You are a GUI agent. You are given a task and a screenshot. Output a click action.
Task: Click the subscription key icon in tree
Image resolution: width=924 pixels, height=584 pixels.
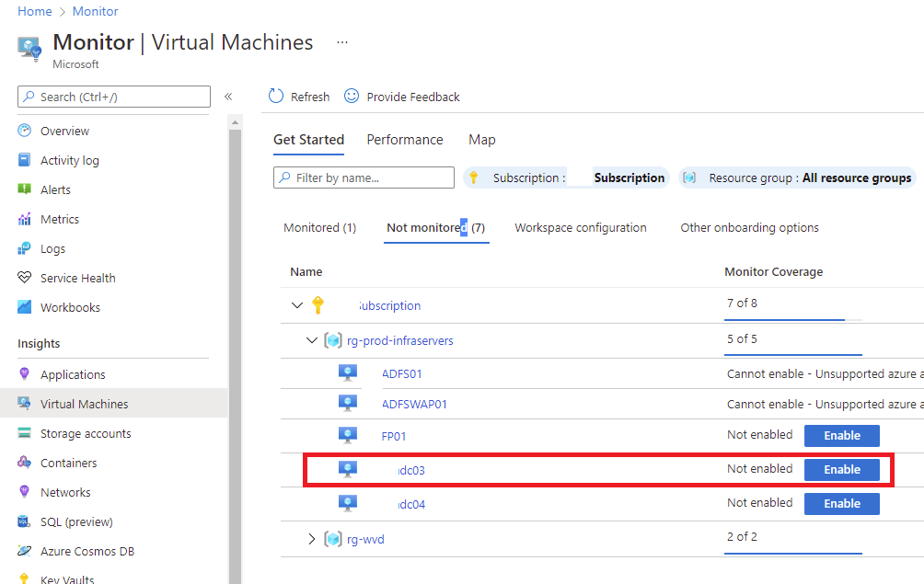318,305
